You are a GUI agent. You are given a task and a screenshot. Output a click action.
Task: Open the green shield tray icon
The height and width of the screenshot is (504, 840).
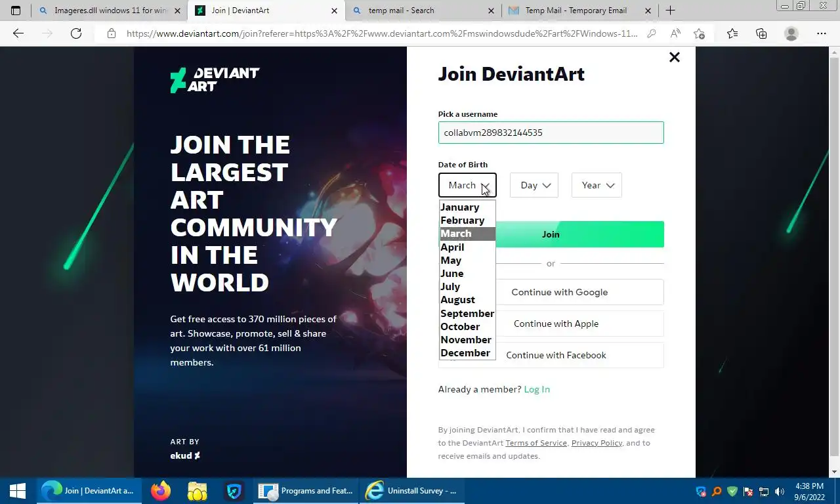point(732,491)
